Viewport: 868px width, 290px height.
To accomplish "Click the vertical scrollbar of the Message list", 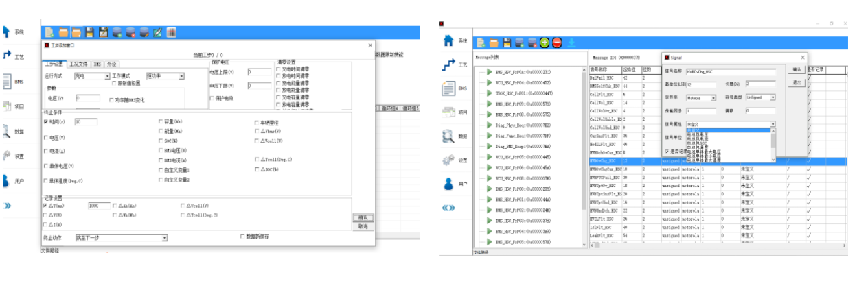I will pyautogui.click(x=586, y=137).
